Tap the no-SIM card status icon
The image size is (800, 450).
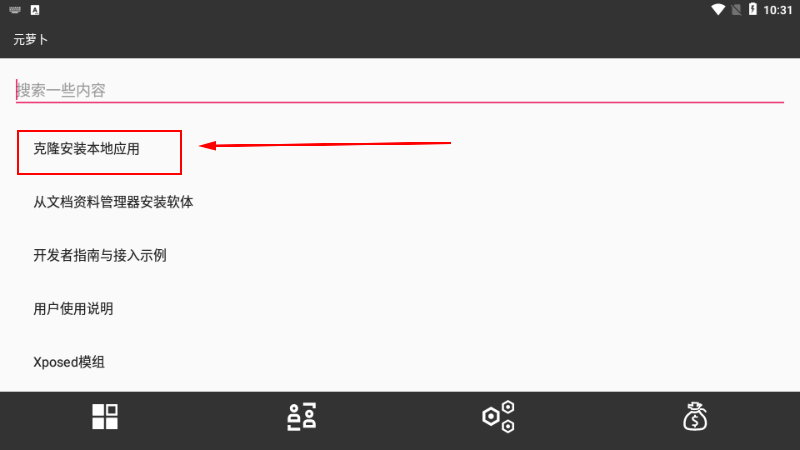[736, 10]
